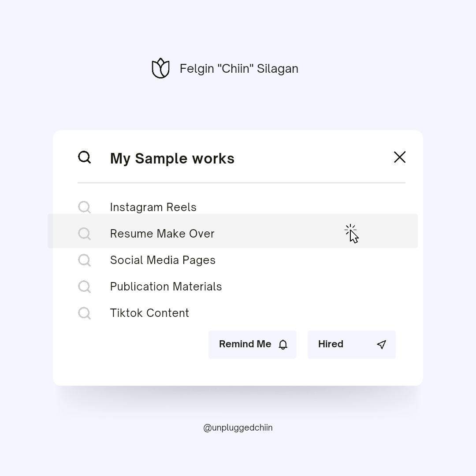Open the Resume Make Over result
Viewport: 476px width, 476px height.
[162, 234]
